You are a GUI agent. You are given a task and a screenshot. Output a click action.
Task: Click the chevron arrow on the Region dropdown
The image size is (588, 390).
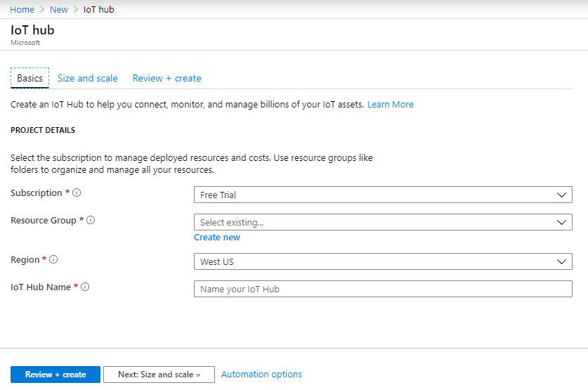pyautogui.click(x=561, y=261)
